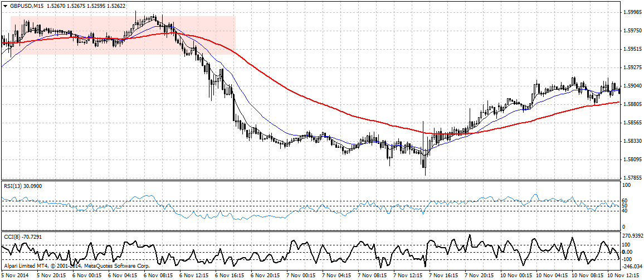Click price label 1.59750 on the axis
Image resolution: width=644 pixels, height=280 pixels.
pyautogui.click(x=632, y=31)
